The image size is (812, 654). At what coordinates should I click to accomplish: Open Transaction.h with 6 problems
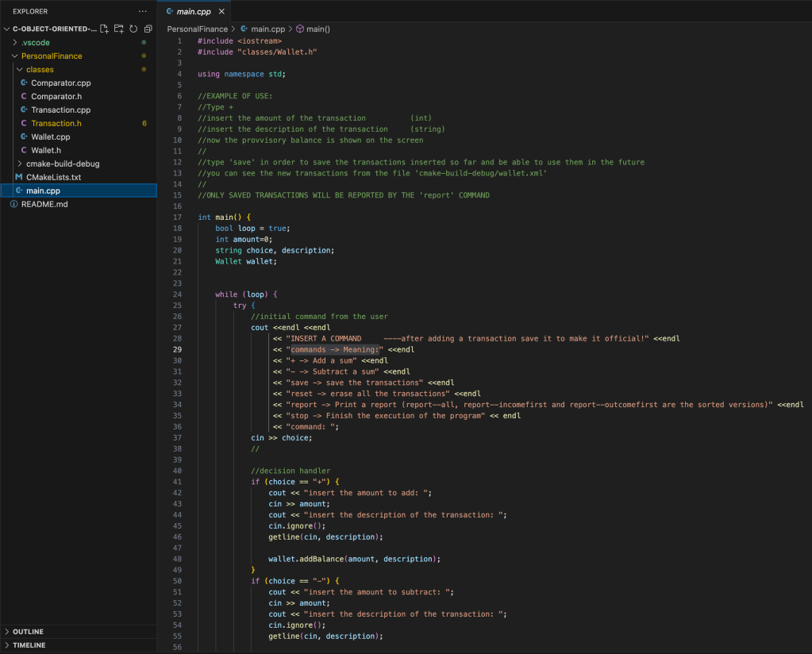[56, 123]
